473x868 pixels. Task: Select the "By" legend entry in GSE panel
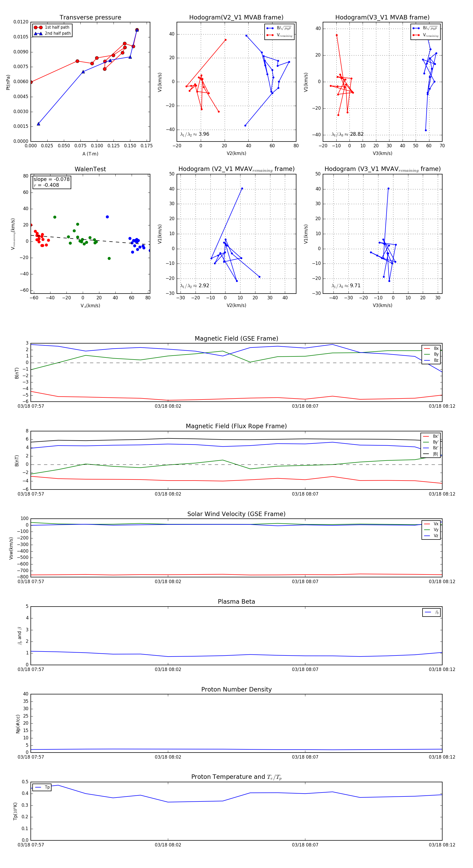point(431,355)
